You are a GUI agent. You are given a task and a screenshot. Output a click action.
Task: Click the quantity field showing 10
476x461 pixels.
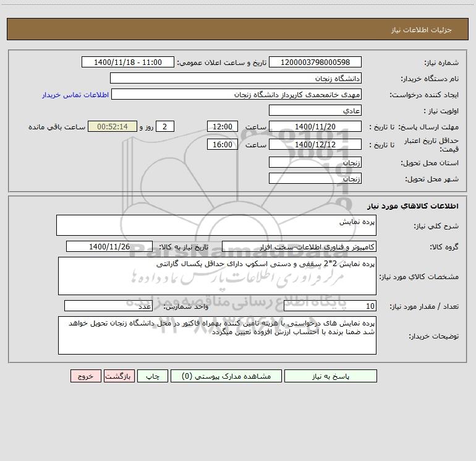(330, 306)
